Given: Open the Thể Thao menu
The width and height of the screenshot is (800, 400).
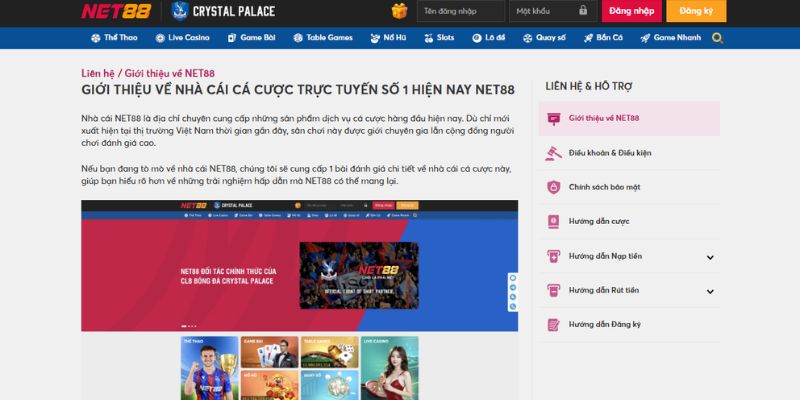Looking at the screenshot, I should coord(114,38).
